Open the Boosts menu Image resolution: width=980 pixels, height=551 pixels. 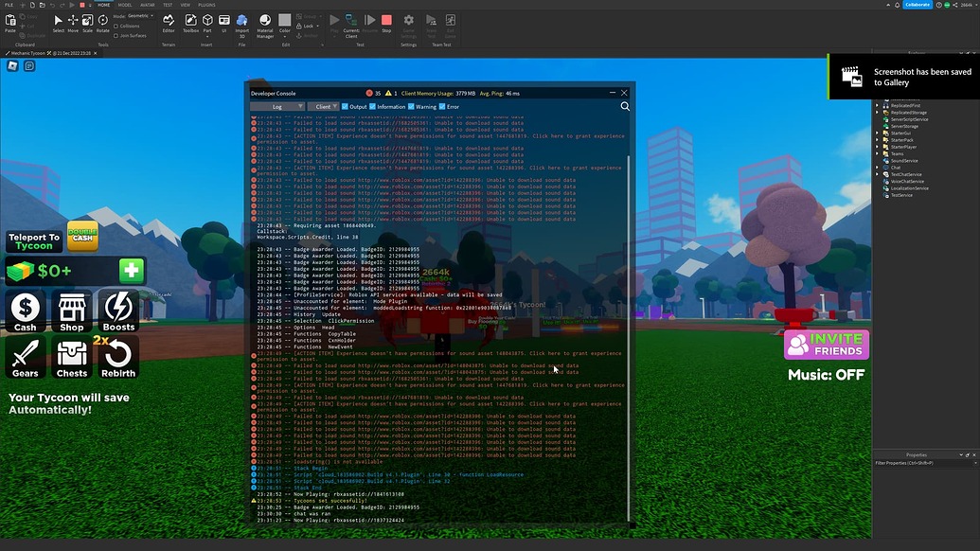pyautogui.click(x=118, y=311)
